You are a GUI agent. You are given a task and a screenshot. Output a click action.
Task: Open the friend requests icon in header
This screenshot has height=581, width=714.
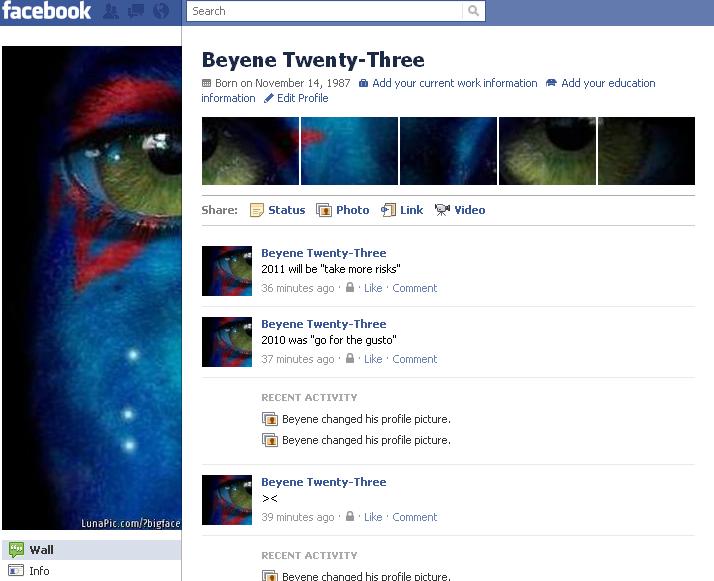coord(111,11)
